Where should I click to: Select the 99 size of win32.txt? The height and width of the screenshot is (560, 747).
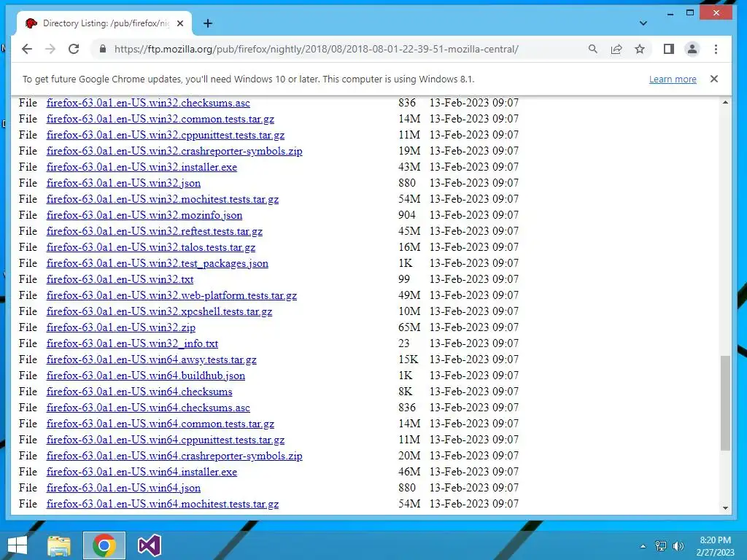(404, 279)
